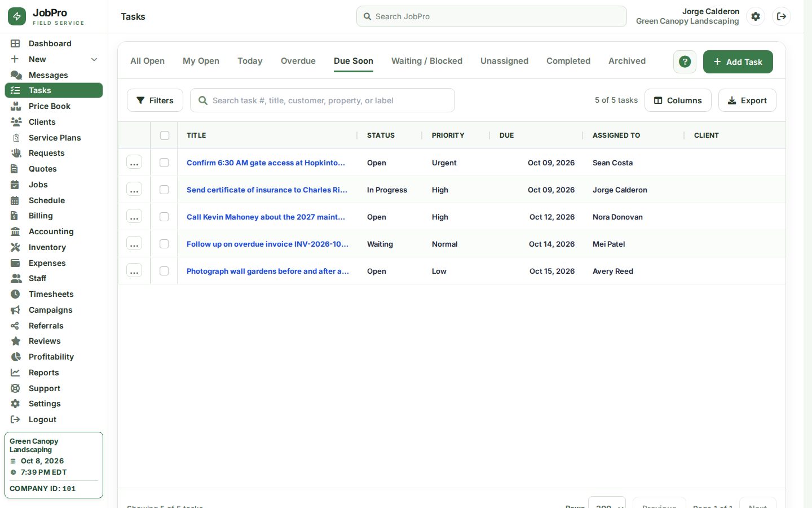
Task: Open row actions menu for Call Kevin Mahoney task
Action: tap(134, 217)
